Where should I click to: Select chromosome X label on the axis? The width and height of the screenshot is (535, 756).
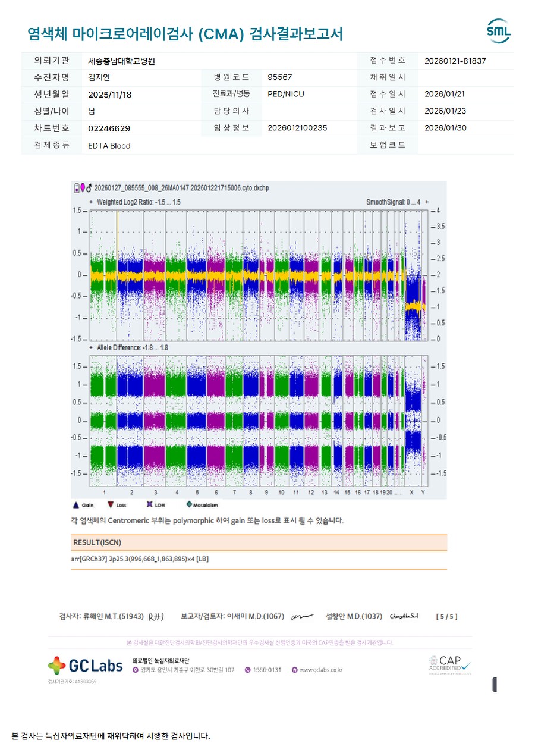[x=411, y=493]
